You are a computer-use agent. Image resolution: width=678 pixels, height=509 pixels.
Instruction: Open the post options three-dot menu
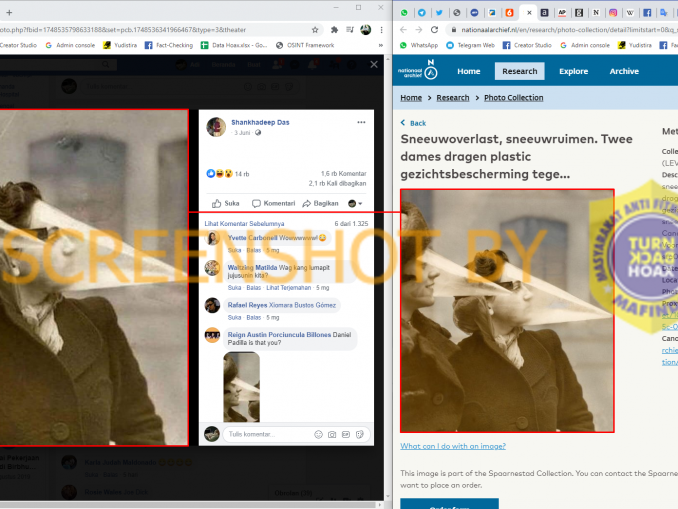(361, 122)
